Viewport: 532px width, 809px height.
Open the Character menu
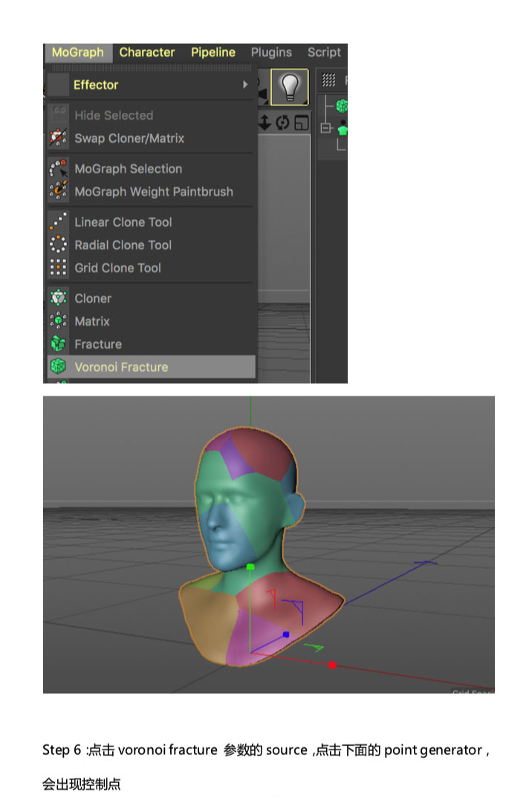tap(147, 52)
